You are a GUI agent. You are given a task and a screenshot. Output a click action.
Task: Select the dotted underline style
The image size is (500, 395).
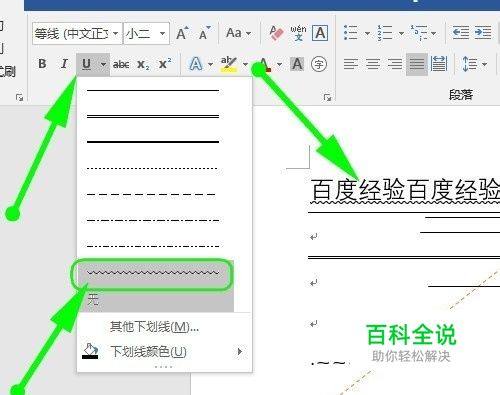pyautogui.click(x=153, y=168)
